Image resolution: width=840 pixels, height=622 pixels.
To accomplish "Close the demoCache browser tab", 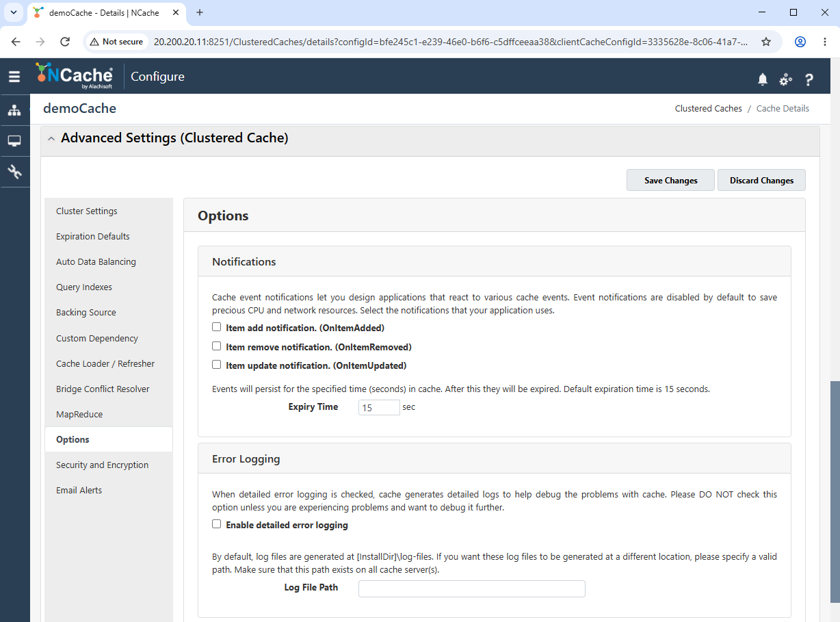I will (175, 12).
